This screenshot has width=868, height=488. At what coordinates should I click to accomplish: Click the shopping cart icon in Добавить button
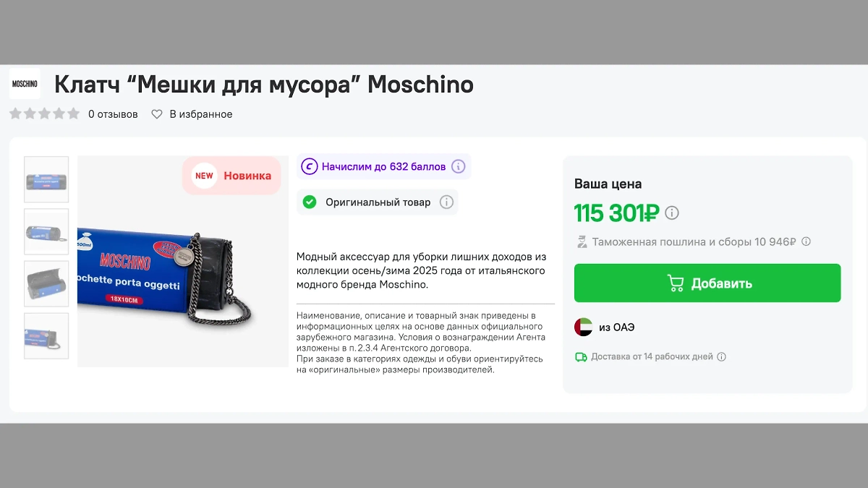(x=674, y=283)
